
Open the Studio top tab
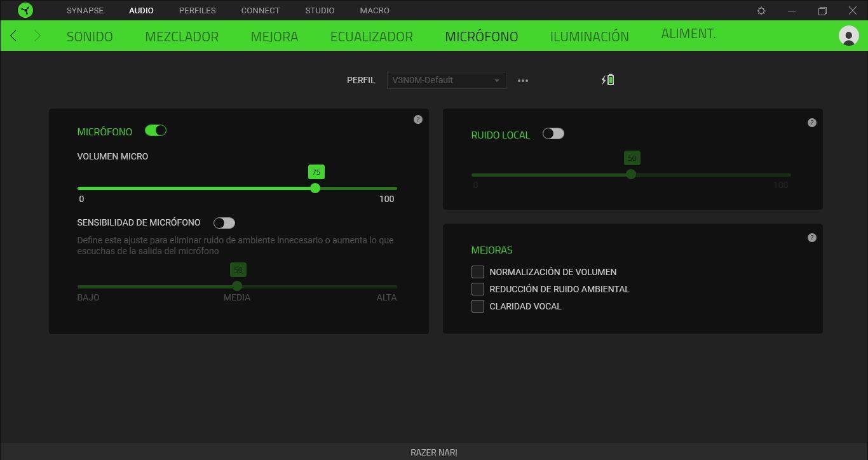(x=320, y=11)
